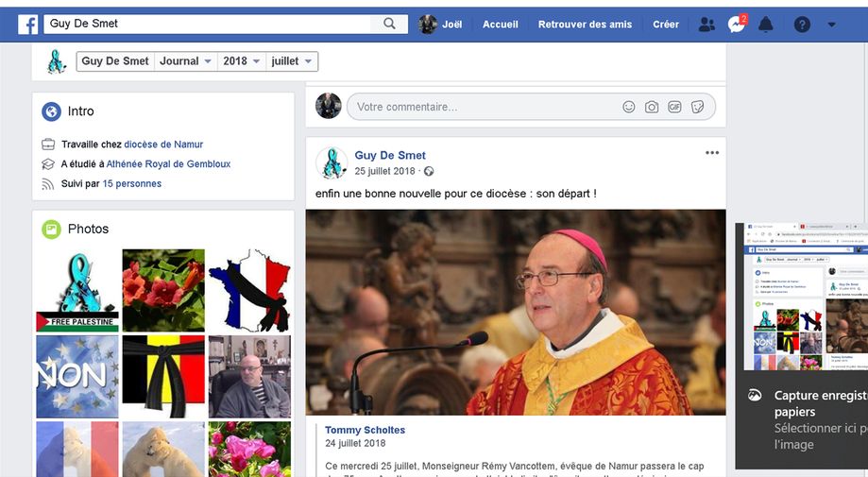868x477 pixels.
Task: Go to Accueil
Action: coord(501,25)
